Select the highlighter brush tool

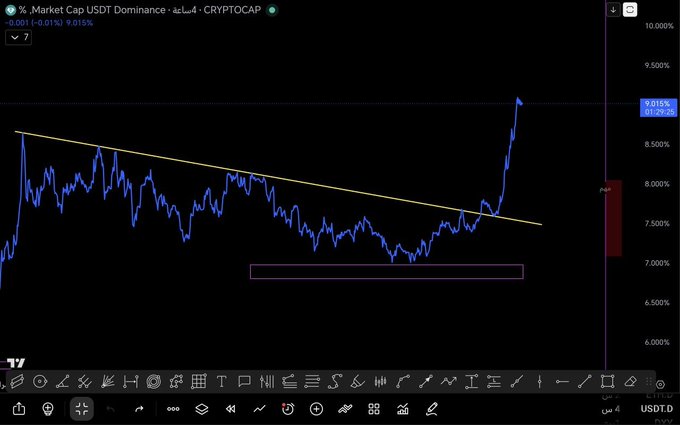click(357, 382)
